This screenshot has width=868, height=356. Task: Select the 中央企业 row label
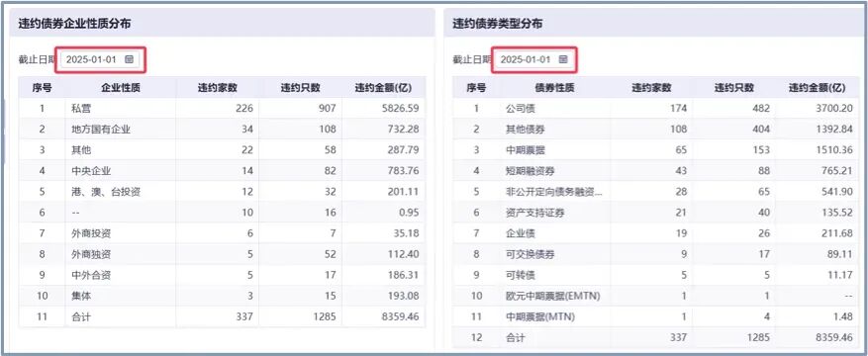point(91,171)
